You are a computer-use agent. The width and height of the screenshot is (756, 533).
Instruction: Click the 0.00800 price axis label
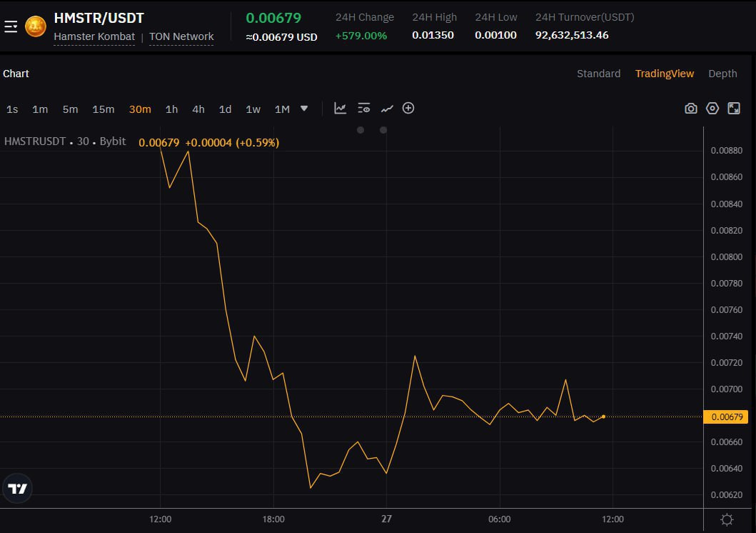click(726, 257)
